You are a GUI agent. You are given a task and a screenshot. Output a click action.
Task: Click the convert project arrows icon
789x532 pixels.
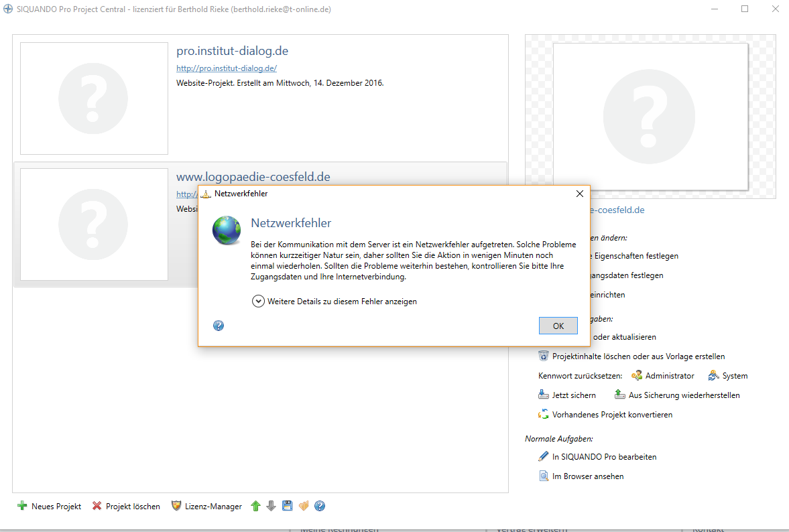click(x=544, y=414)
